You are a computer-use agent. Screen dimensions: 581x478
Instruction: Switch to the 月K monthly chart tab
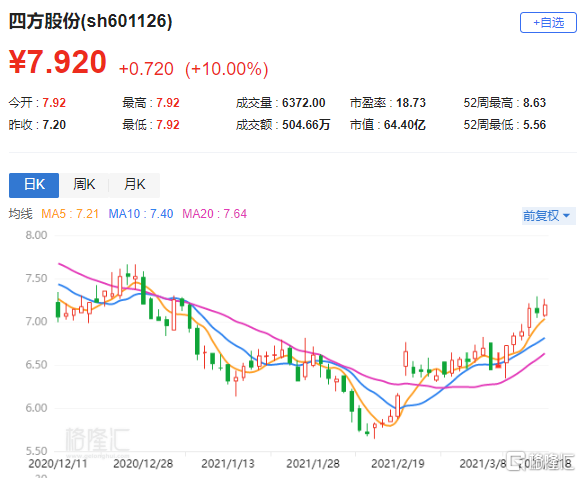135,185
